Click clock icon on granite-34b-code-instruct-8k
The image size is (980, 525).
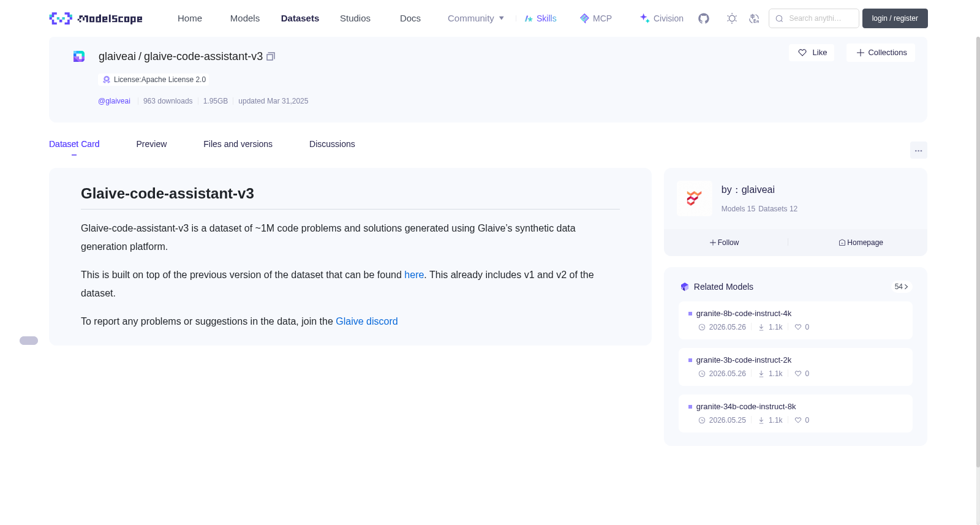point(702,420)
